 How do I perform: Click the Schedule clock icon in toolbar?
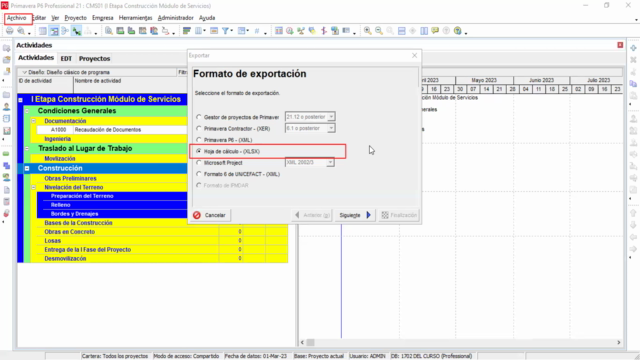pyautogui.click(x=290, y=31)
